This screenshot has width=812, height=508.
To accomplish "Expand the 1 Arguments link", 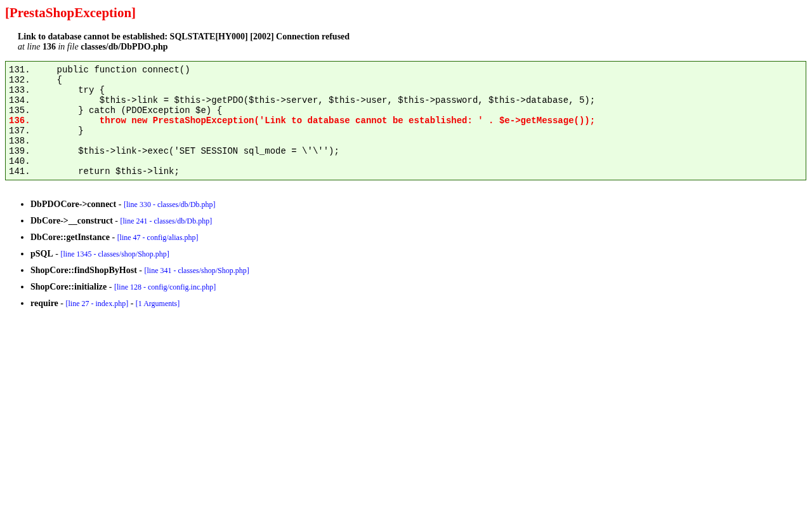I will 157,304.
